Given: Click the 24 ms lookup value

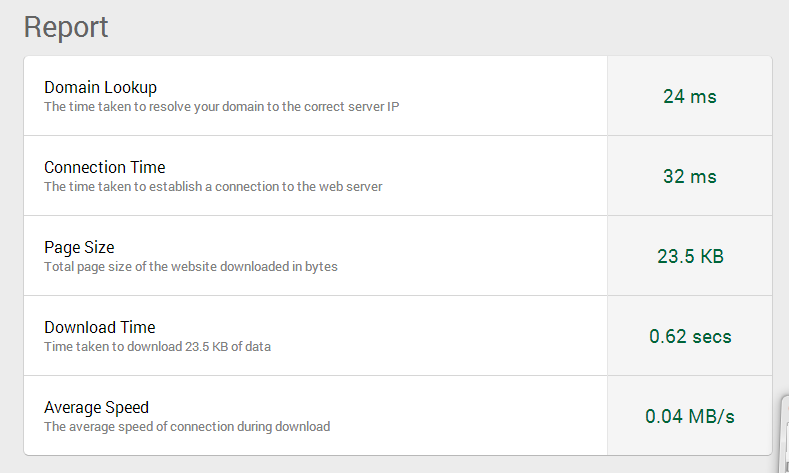Looking at the screenshot, I should 689,96.
